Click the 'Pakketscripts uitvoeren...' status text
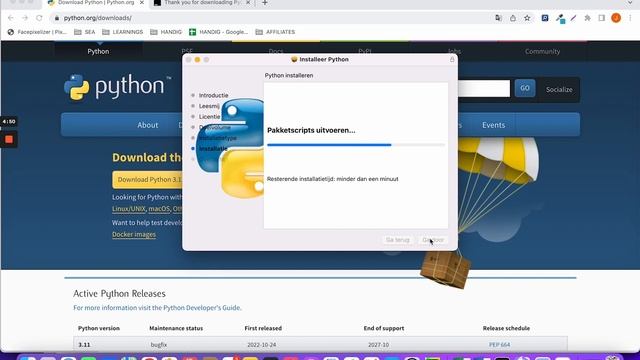640x360 pixels. [x=311, y=130]
